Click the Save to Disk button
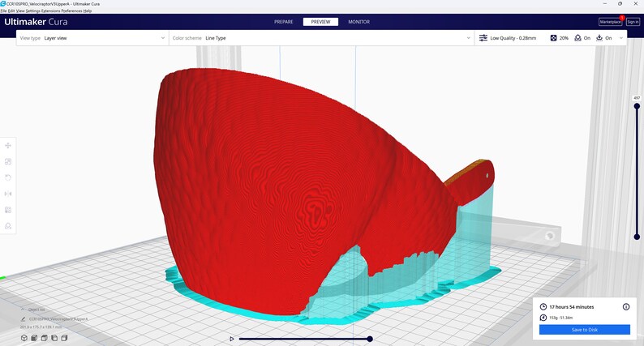The width and height of the screenshot is (644, 346). 585,330
